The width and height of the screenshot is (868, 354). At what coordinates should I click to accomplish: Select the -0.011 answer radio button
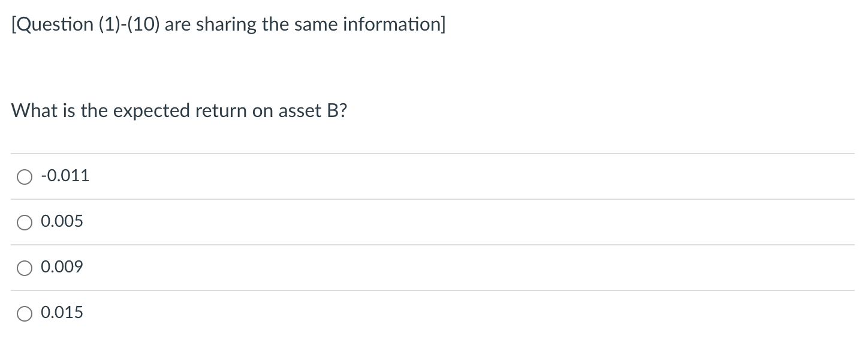(x=25, y=176)
